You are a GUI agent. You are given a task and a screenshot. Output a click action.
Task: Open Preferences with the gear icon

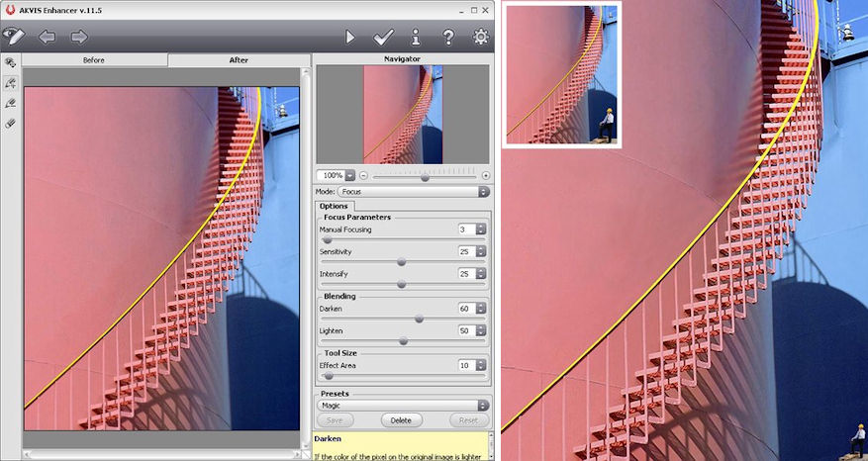point(481,38)
